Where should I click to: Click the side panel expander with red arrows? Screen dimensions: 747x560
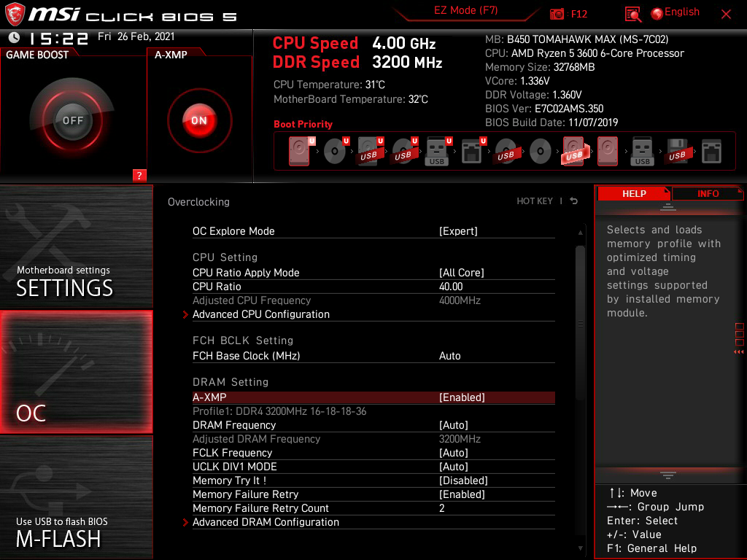coord(739,338)
